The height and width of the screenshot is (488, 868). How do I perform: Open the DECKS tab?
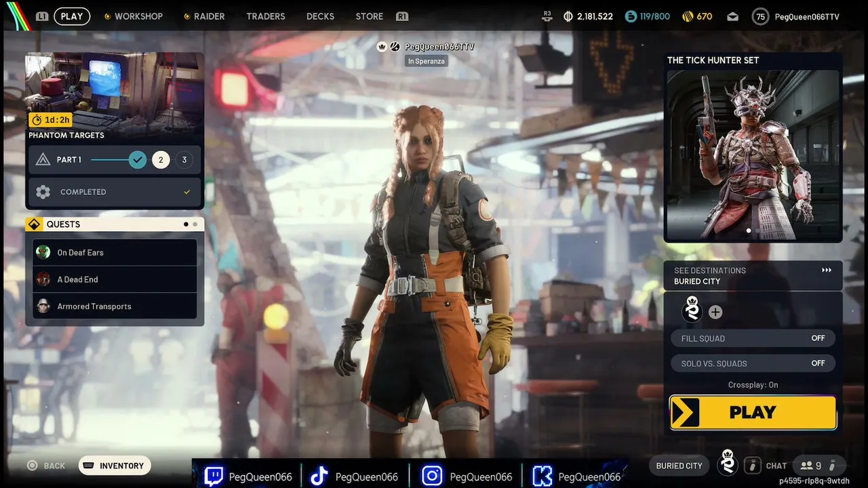(320, 16)
